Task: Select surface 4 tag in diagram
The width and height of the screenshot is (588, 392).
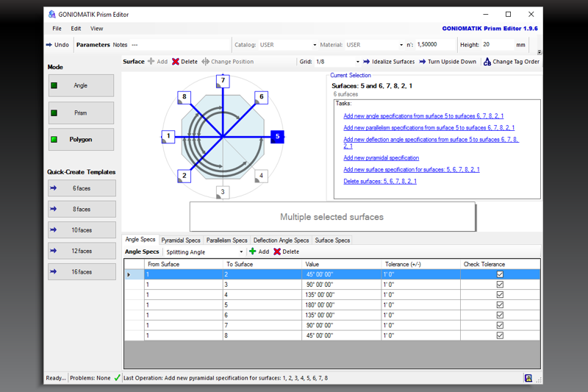Action: (x=262, y=176)
